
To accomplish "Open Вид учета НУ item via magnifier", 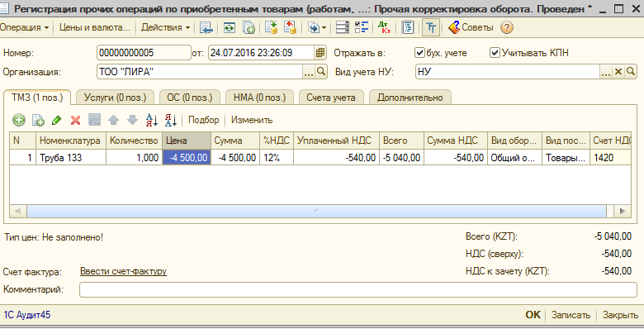I will [x=631, y=72].
